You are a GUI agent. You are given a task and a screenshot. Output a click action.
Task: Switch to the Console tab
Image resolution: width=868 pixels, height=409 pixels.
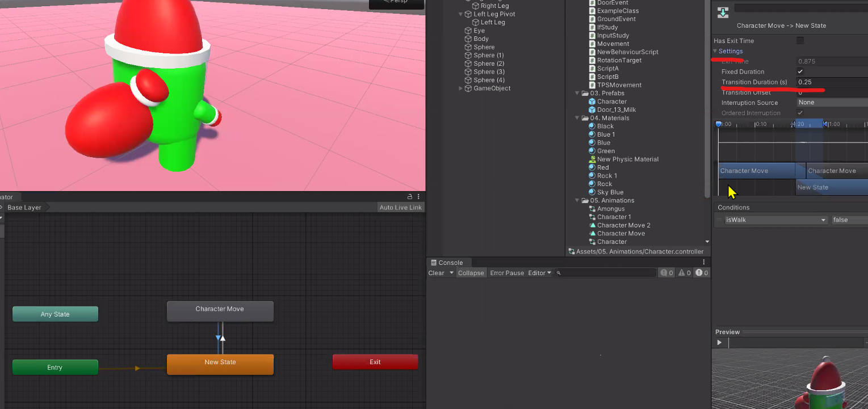(x=447, y=263)
